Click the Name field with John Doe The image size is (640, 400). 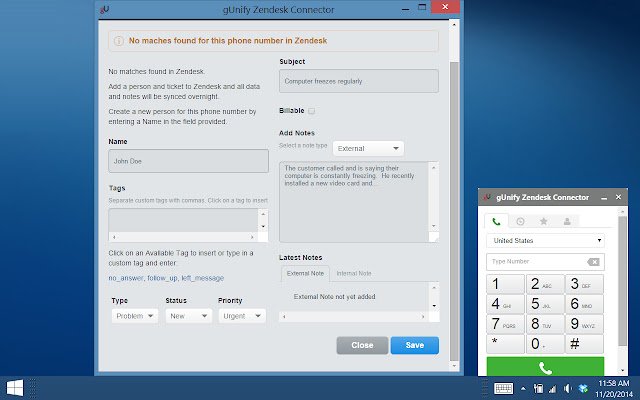(x=188, y=161)
